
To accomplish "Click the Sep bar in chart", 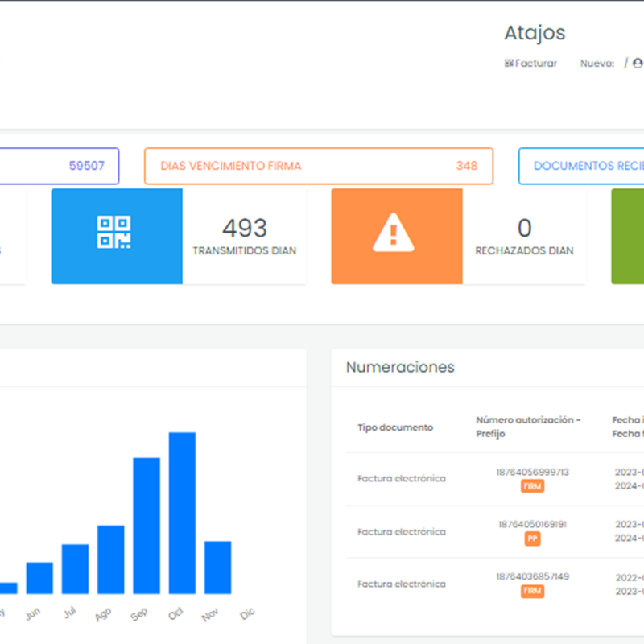I will 147,526.
